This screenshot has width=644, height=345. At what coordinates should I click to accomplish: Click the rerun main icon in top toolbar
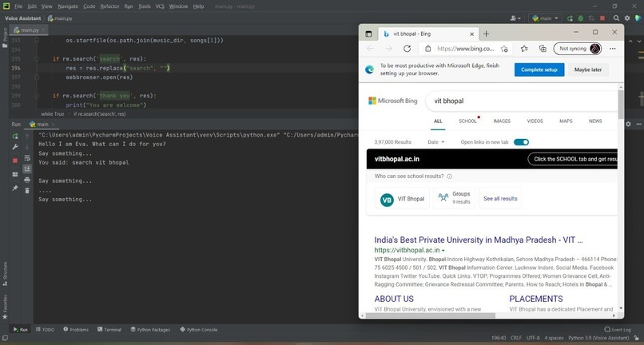click(570, 18)
